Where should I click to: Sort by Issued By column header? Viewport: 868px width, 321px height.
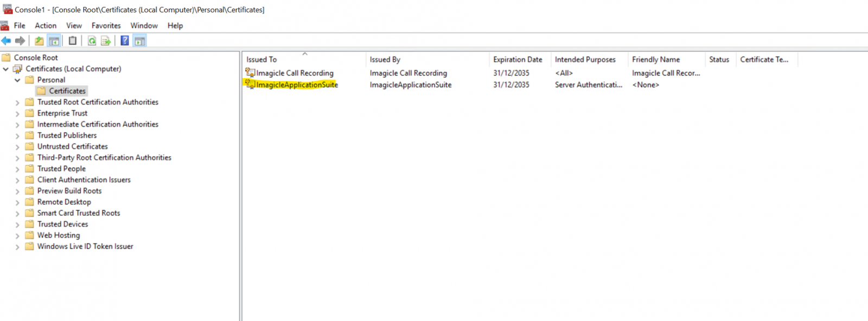point(385,60)
